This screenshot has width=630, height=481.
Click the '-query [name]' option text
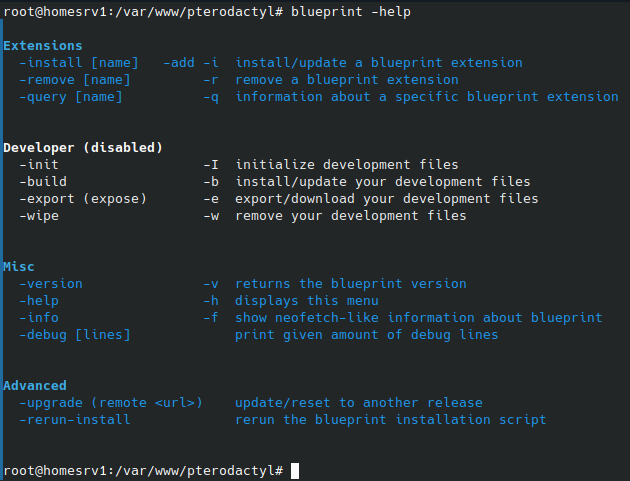point(71,97)
